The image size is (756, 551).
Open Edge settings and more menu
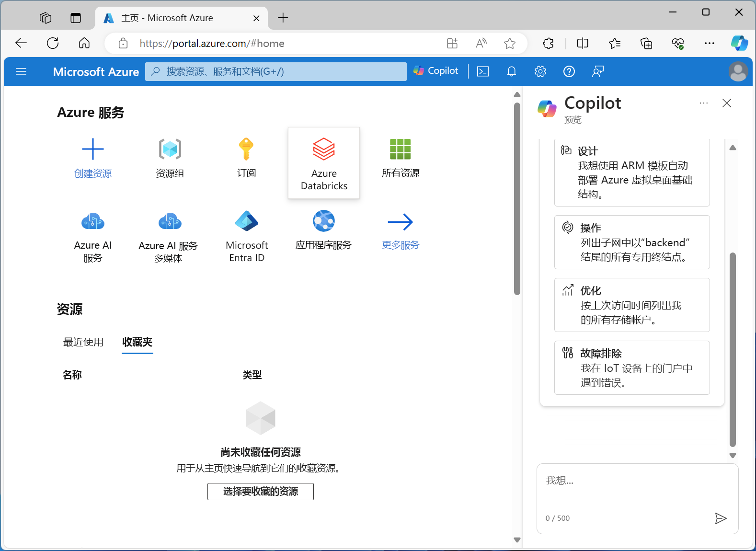tap(710, 44)
